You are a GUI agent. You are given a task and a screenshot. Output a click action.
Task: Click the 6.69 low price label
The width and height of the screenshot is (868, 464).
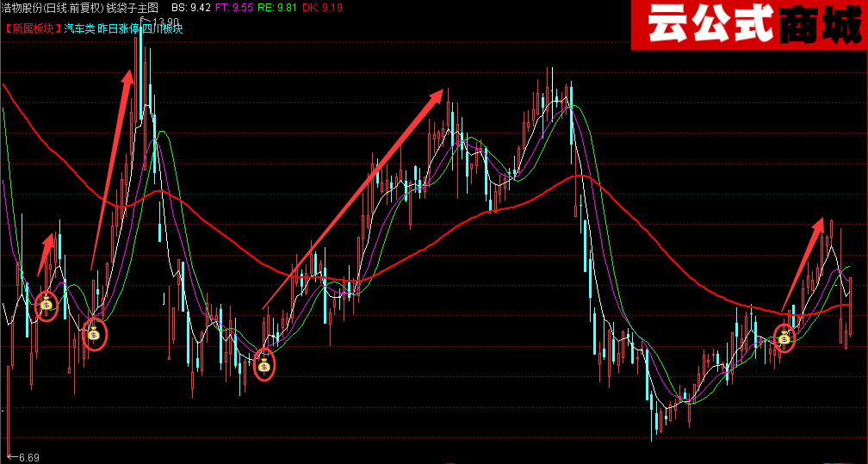tap(28, 457)
